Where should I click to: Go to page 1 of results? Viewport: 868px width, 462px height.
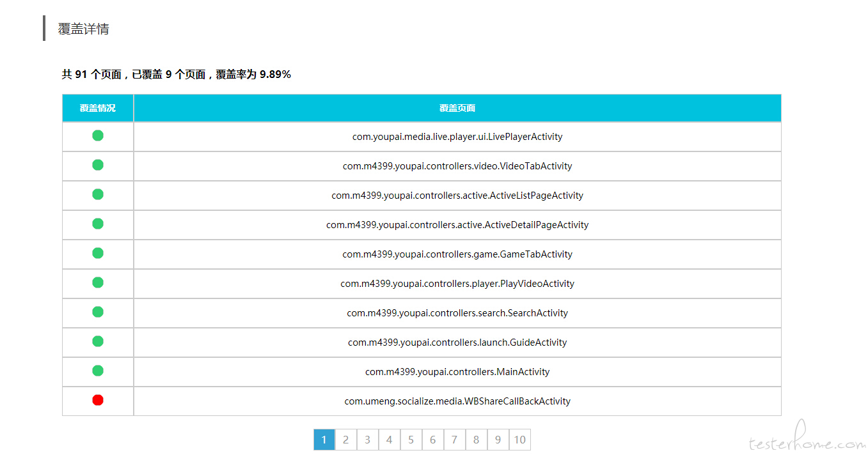[324, 440]
